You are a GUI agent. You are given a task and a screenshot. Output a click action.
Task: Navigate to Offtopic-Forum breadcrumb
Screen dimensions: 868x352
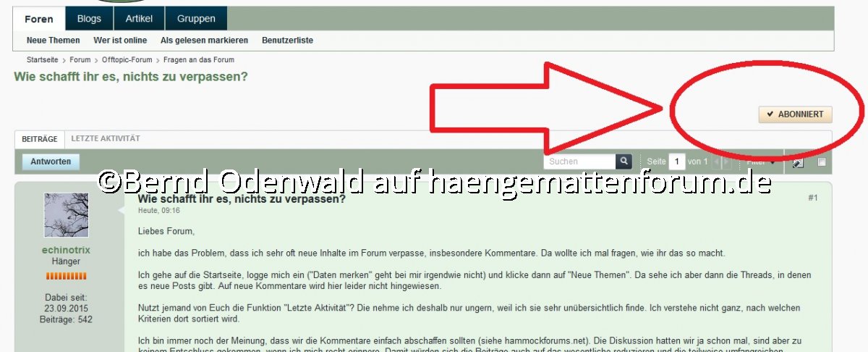coord(127,60)
